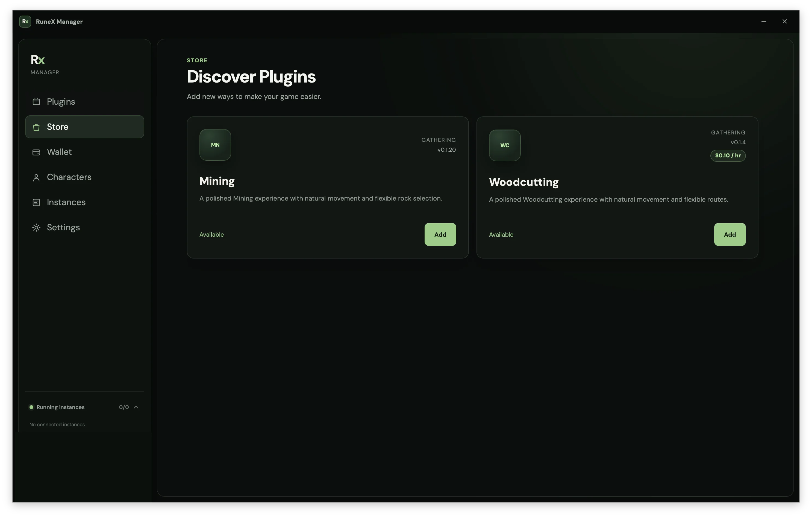Click the green running instances status dot

(x=31, y=407)
